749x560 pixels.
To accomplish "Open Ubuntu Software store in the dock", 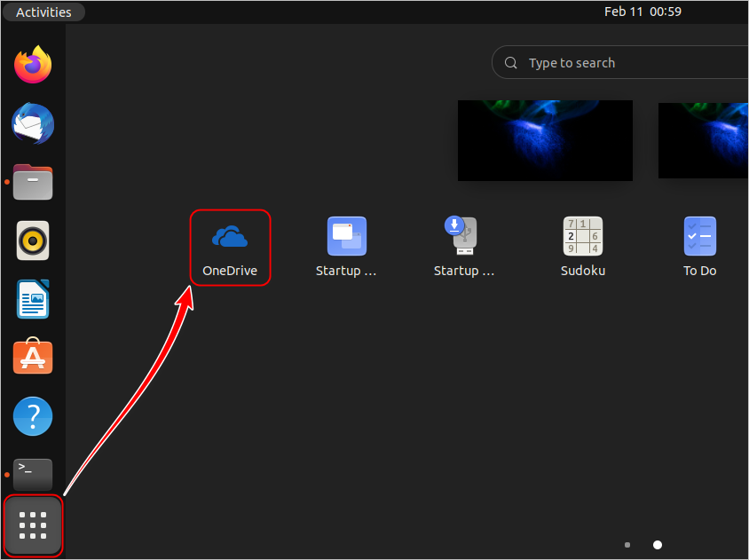I will 33,357.
